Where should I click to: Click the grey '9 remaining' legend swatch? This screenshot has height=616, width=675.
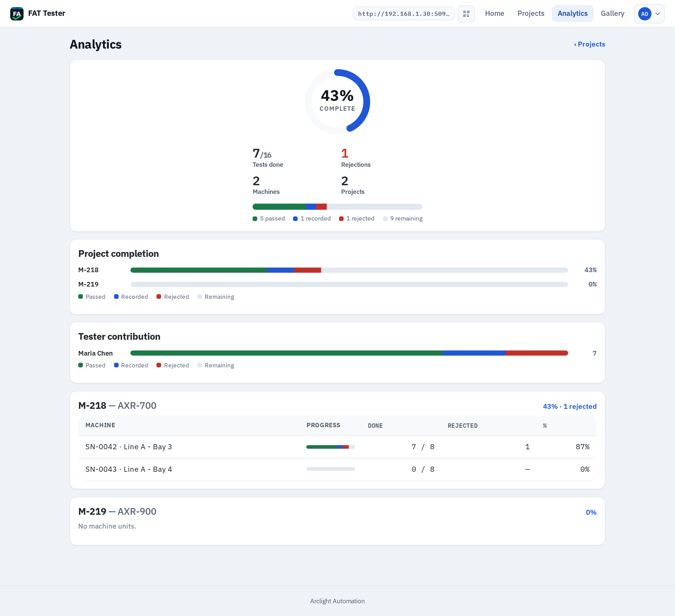385,219
